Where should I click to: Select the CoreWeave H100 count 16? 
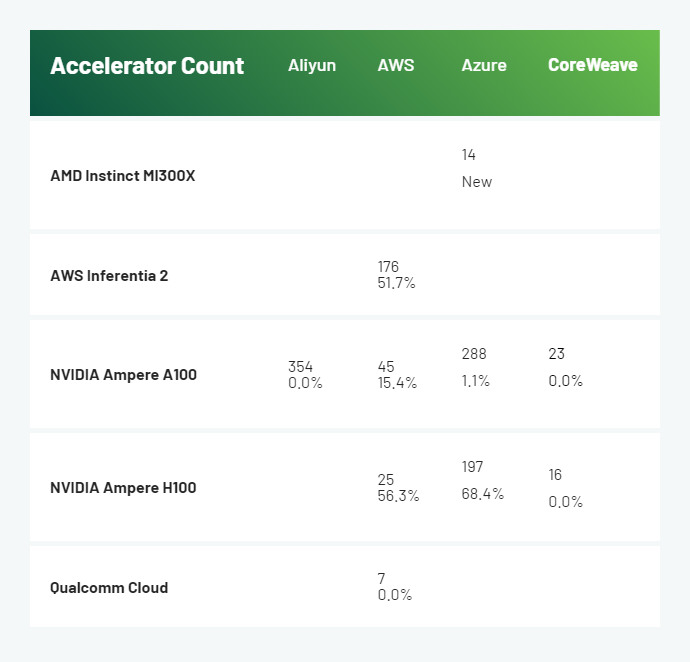coord(555,474)
